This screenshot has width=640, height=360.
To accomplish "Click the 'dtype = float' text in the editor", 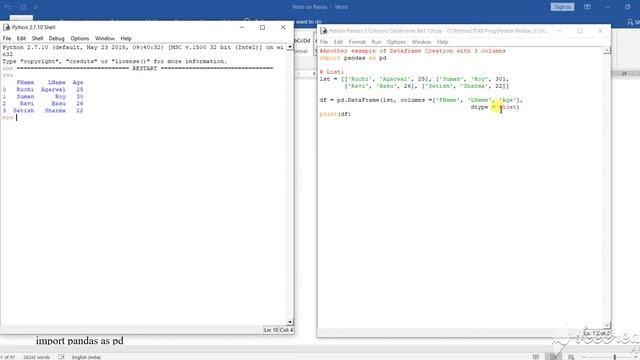I will (495, 107).
